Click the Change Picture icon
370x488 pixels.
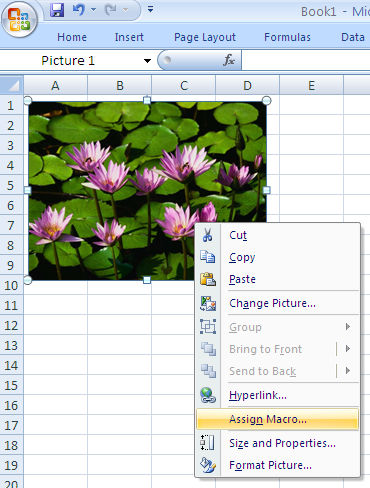(x=208, y=303)
